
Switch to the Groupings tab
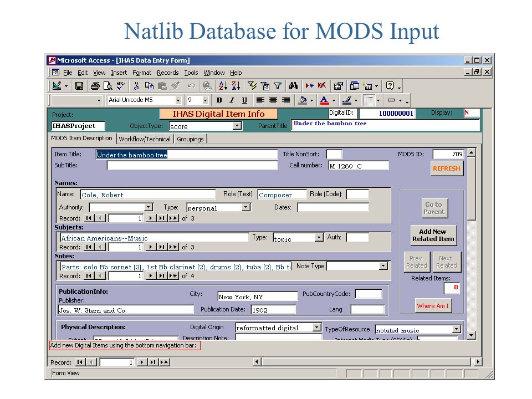tap(190, 139)
